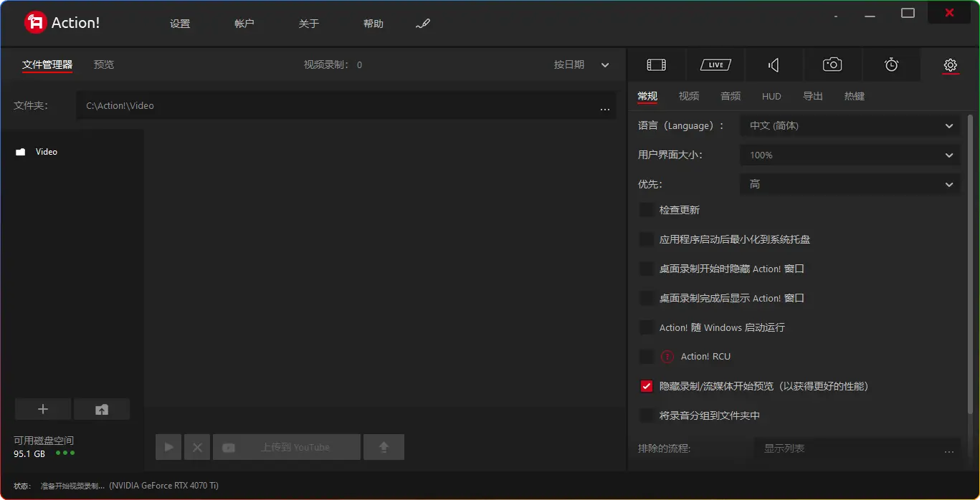Open the audio recording mode icon
This screenshot has height=500, width=980.
point(774,65)
